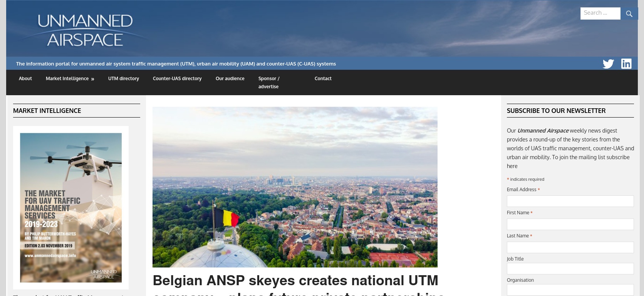The width and height of the screenshot is (644, 296).
Task: Focus the Search text box
Action: 600,13
